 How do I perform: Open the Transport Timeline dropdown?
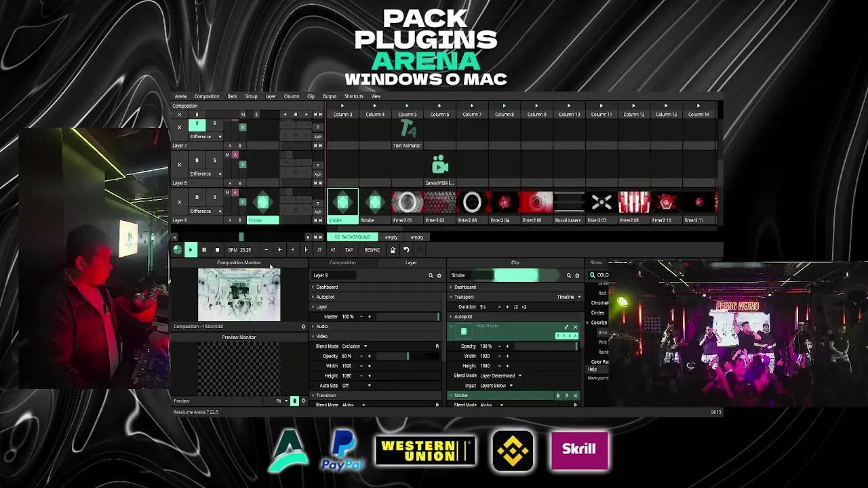[569, 297]
